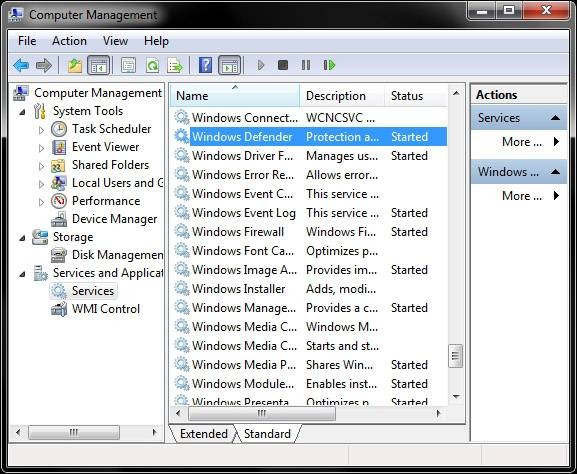
Task: Click the services list horizontal scroll right arrow
Action: point(438,413)
